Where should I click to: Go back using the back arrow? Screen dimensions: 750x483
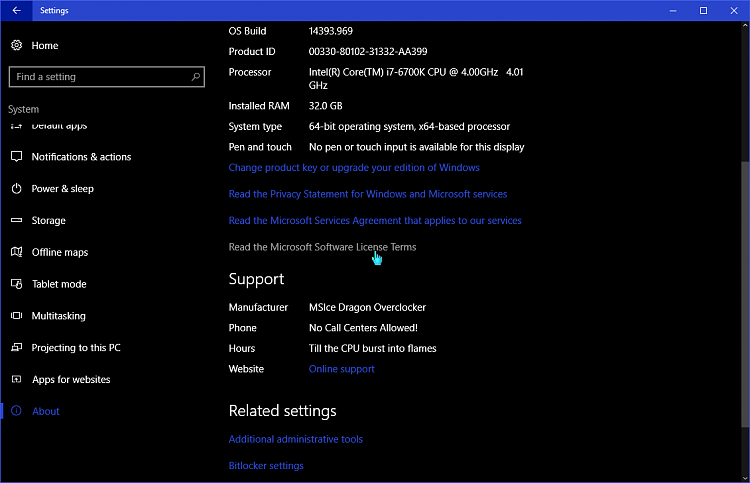(x=16, y=10)
